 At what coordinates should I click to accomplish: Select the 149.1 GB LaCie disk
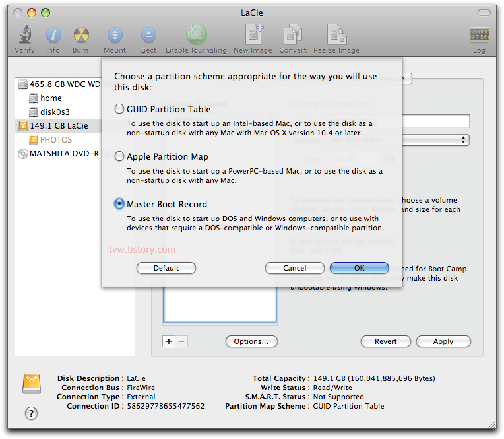59,125
